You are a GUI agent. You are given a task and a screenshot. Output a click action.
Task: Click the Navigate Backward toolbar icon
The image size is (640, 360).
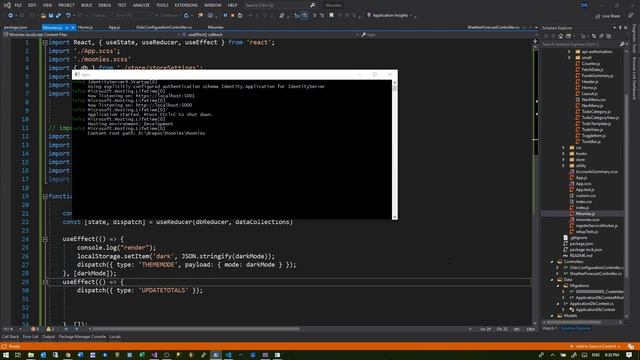tap(10, 16)
